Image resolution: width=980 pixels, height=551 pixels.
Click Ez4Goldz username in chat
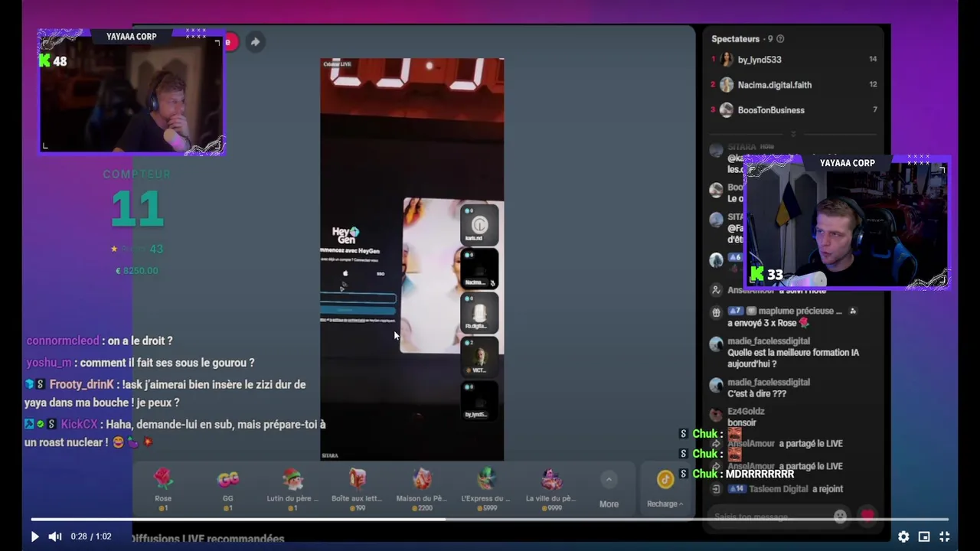pyautogui.click(x=746, y=412)
